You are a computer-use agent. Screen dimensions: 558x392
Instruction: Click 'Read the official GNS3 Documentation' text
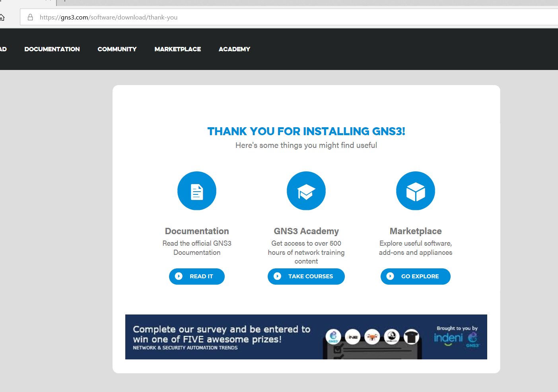pyautogui.click(x=197, y=248)
